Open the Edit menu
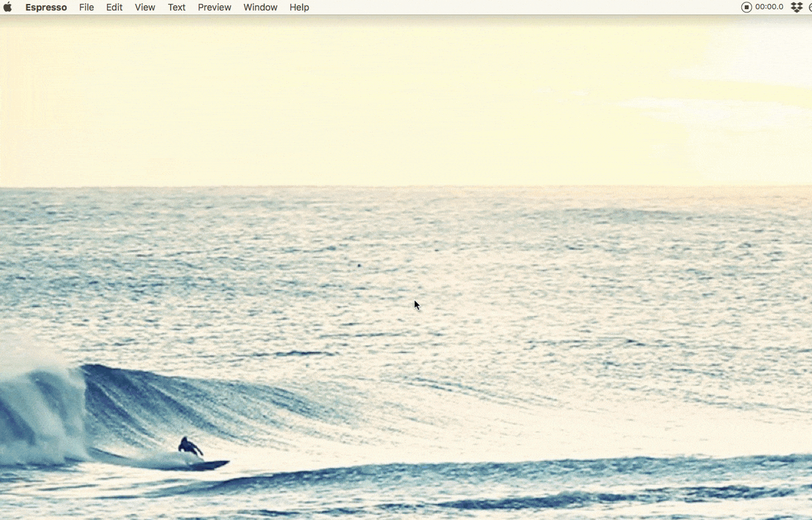Screen dimensions: 812x520 (x=114, y=7)
